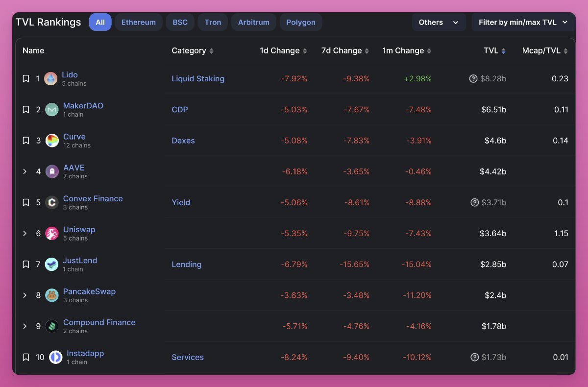588x387 pixels.
Task: Bookmark the MakerDAO protocol
Action: point(26,110)
